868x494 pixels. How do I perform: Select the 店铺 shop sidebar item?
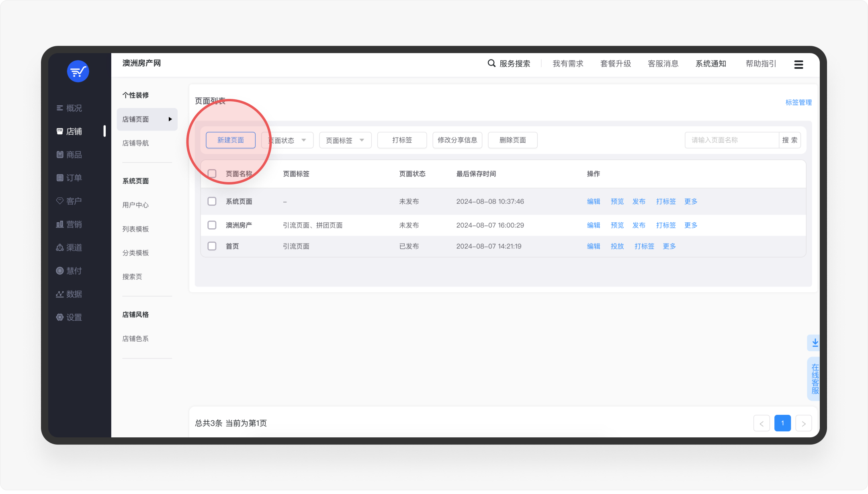pos(69,131)
